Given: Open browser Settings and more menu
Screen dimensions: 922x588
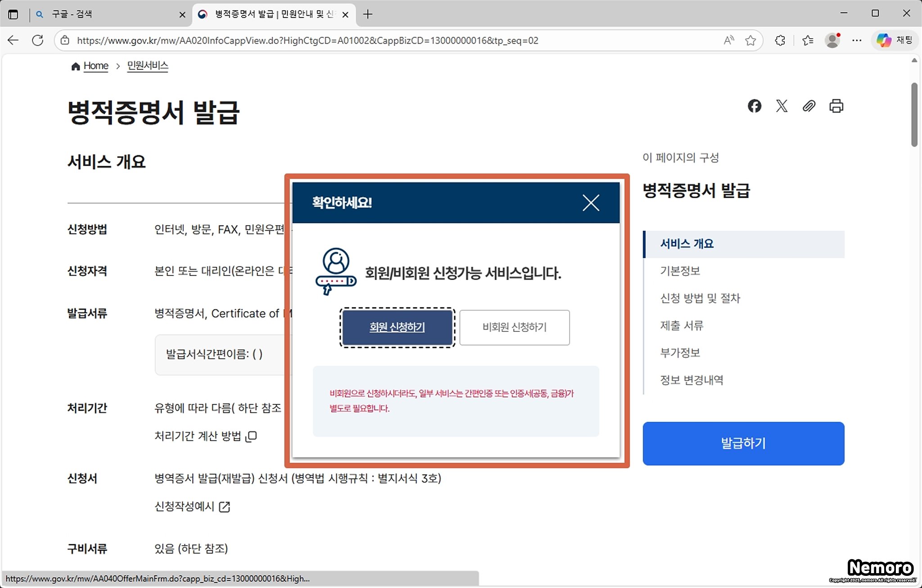Looking at the screenshot, I should 857,41.
